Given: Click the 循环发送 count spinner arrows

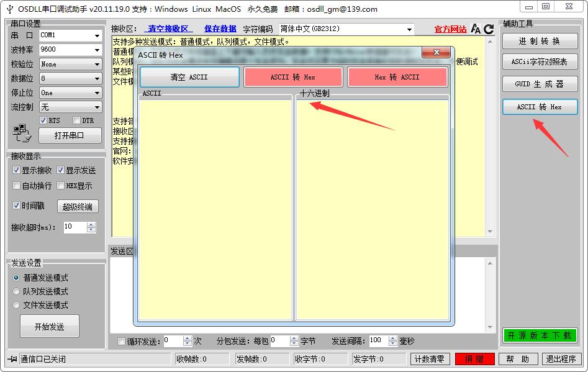Looking at the screenshot, I should tap(188, 341).
